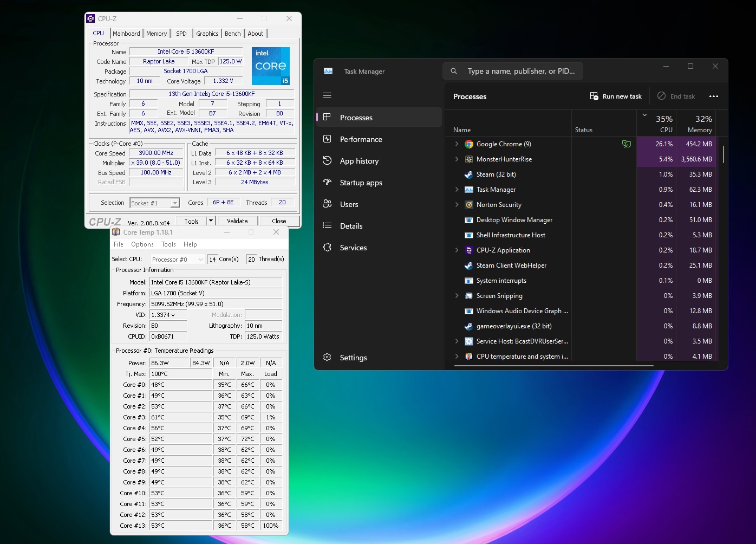This screenshot has width=756, height=544.
Task: Expand the MonsterHunterRise process group
Action: point(457,159)
